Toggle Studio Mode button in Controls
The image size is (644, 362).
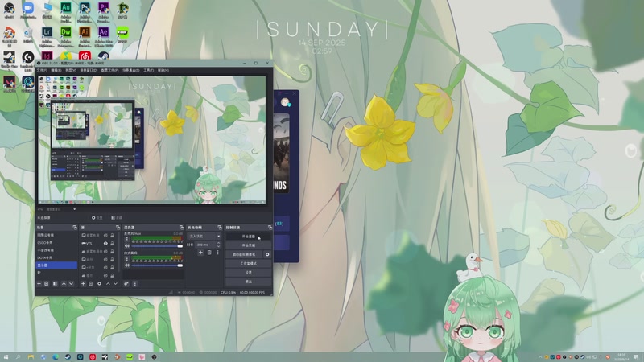[248, 264]
